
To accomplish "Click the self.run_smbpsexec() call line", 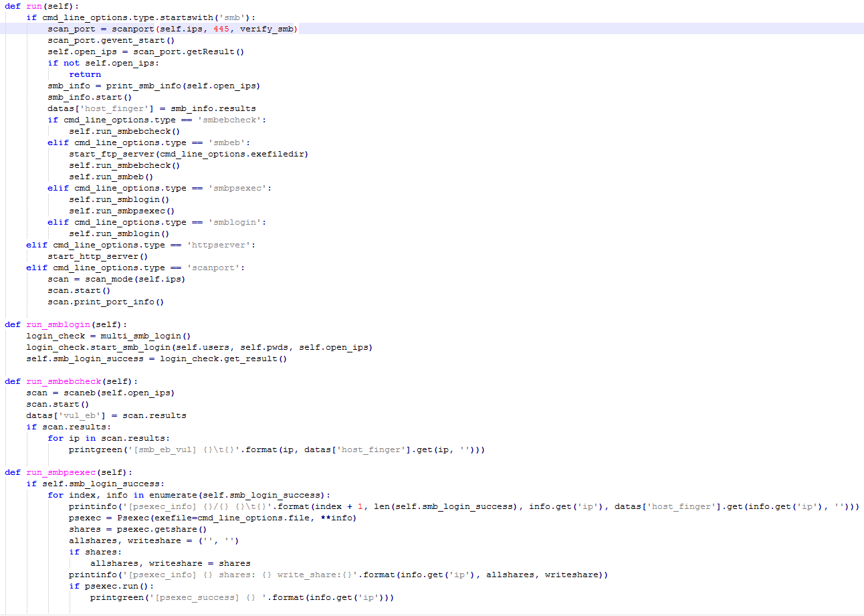I will (122, 211).
